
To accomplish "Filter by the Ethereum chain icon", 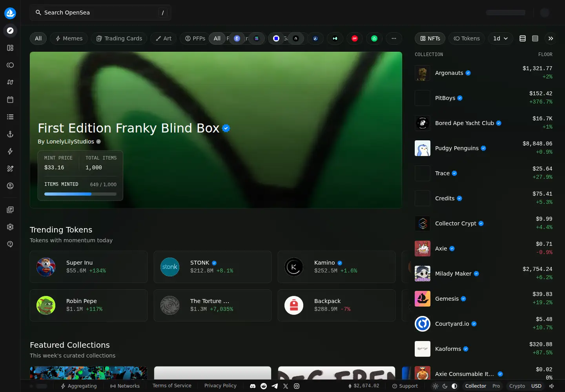I will coord(237,38).
